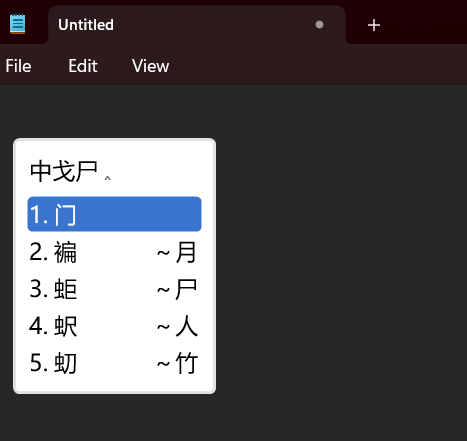The height and width of the screenshot is (441, 467).
Task: Open the View menu
Action: click(150, 66)
